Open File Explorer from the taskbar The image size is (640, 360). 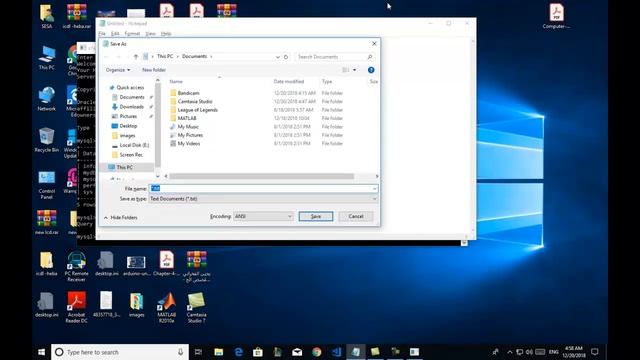(219, 352)
